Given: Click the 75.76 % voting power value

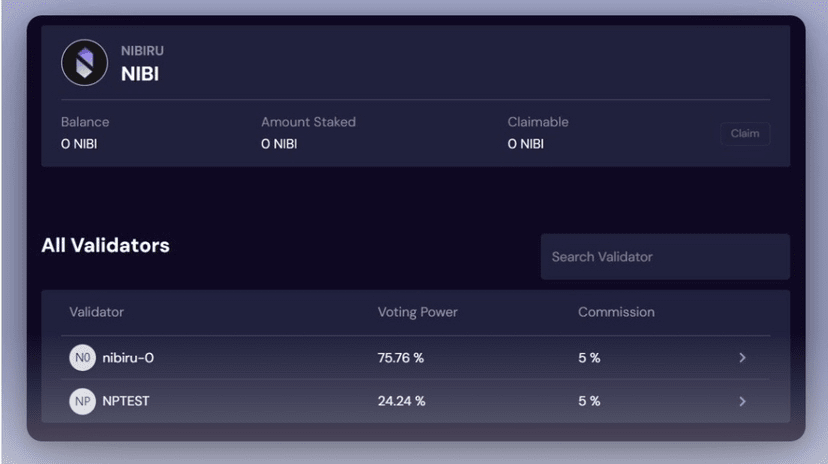Looking at the screenshot, I should coord(401,358).
